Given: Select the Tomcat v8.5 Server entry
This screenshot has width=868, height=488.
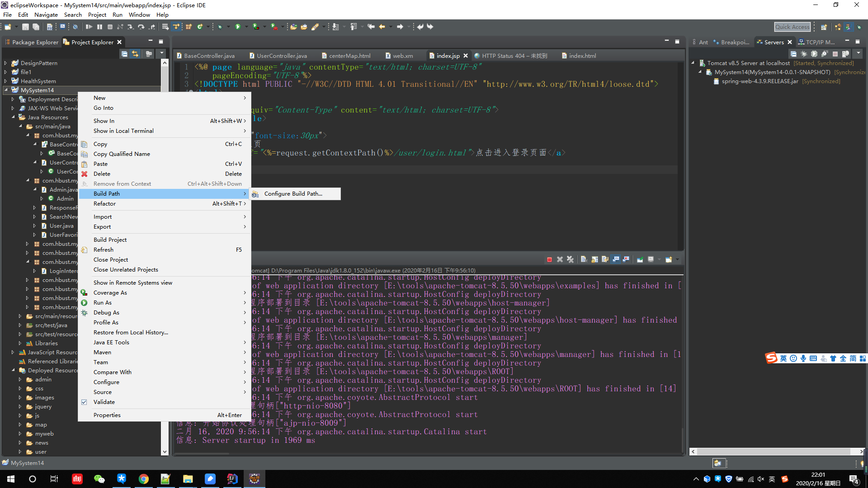Looking at the screenshot, I should click(748, 63).
